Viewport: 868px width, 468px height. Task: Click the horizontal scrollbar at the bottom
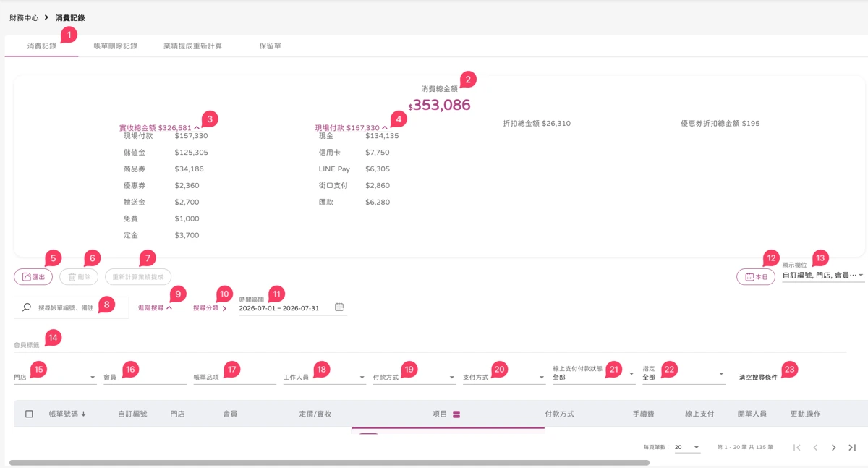329,462
